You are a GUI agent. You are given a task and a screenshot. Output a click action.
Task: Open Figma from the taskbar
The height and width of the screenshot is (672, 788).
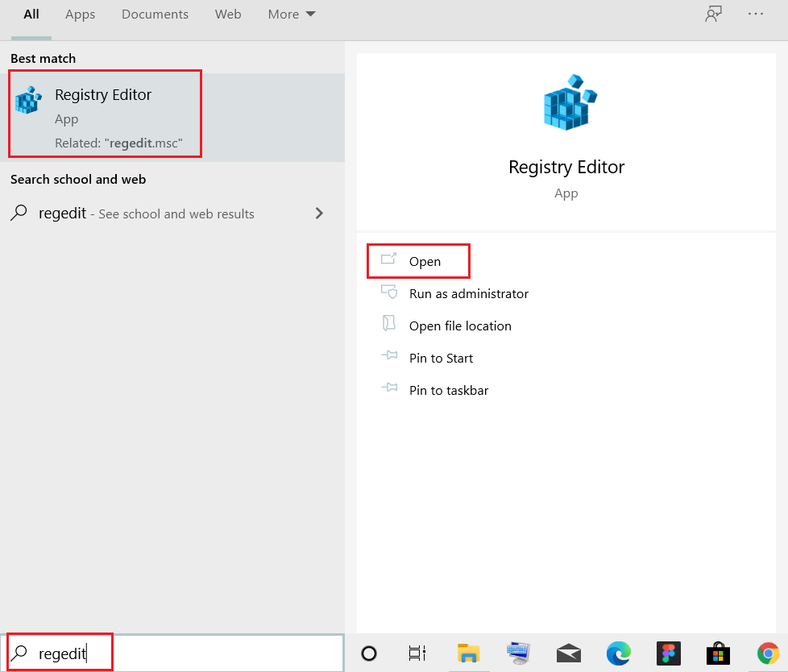pyautogui.click(x=668, y=653)
